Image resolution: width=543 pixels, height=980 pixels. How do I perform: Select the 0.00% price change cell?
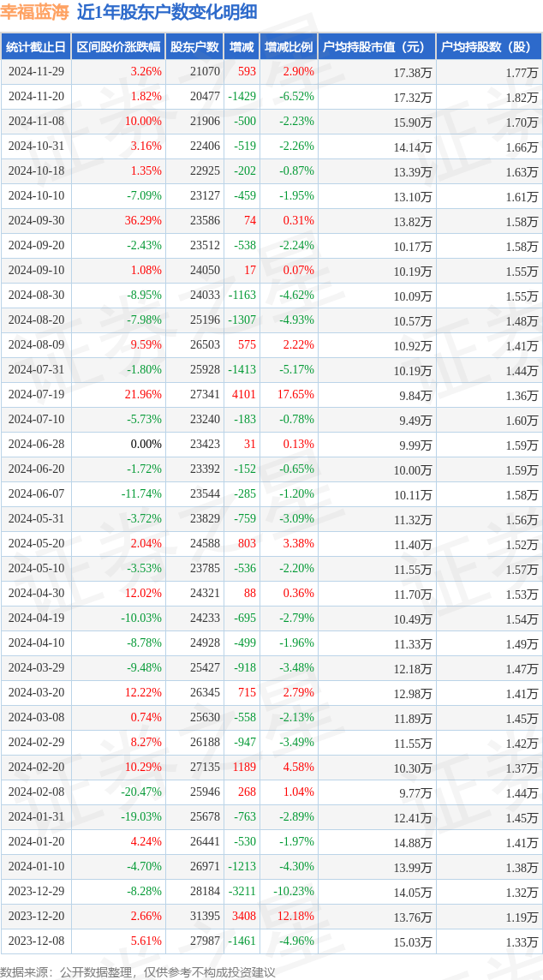(146, 445)
